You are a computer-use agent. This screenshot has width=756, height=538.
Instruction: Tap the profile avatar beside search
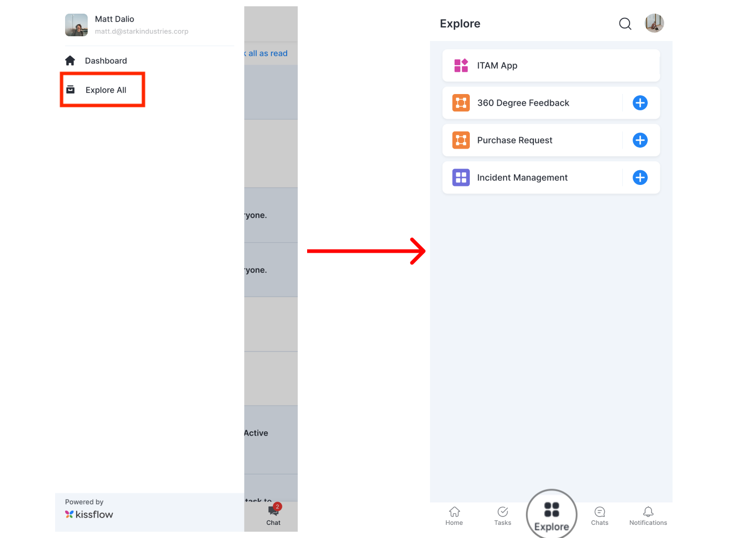(654, 23)
